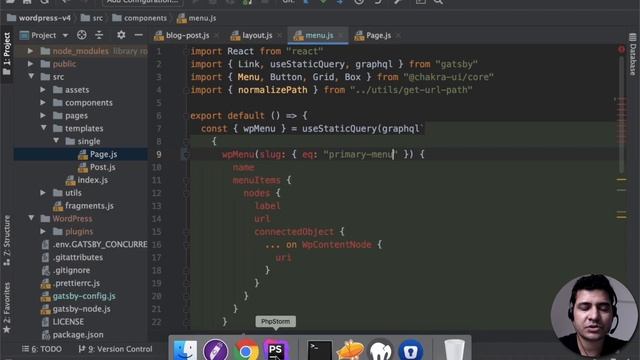Toggle the 2: Favorites tool window
This screenshot has width=640, height=360.
(7, 307)
